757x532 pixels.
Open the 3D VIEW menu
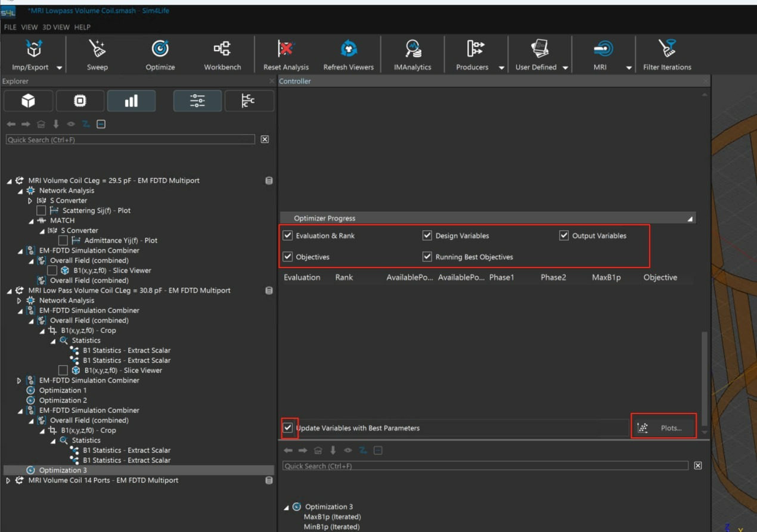56,27
